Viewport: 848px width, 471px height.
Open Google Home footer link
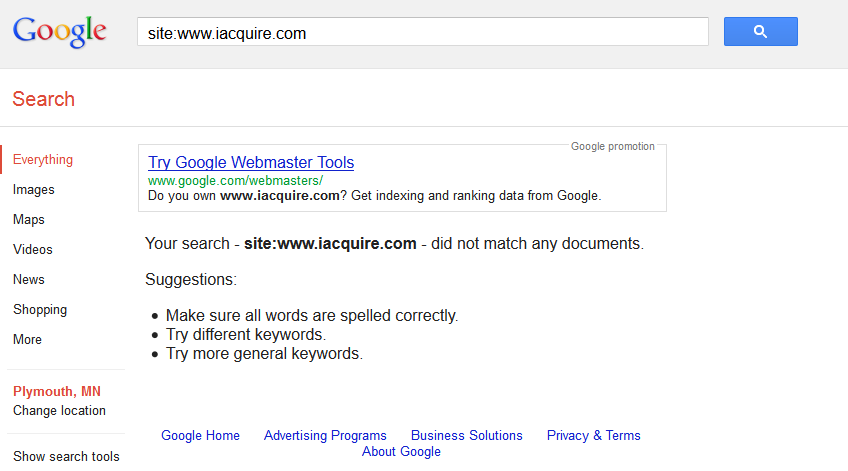point(201,435)
